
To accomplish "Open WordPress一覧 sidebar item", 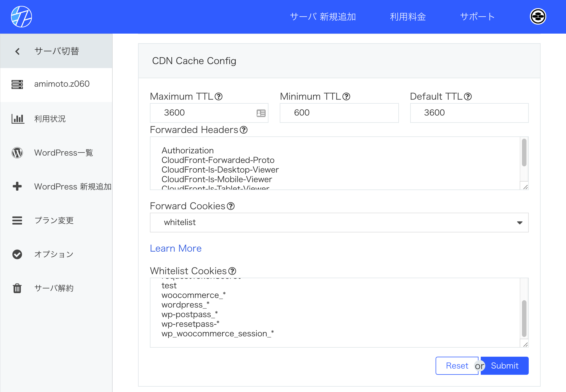I will [56, 153].
